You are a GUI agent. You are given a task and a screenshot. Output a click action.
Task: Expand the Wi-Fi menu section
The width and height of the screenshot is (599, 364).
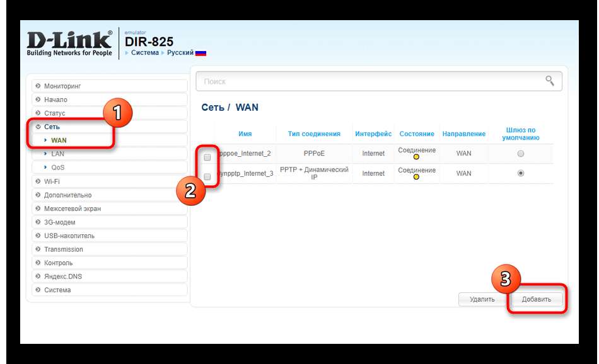(x=110, y=181)
